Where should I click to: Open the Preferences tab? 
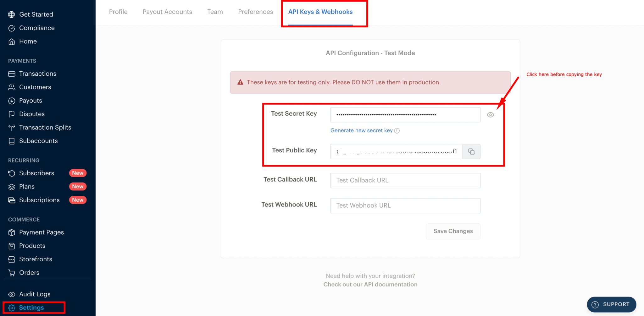[x=255, y=12]
